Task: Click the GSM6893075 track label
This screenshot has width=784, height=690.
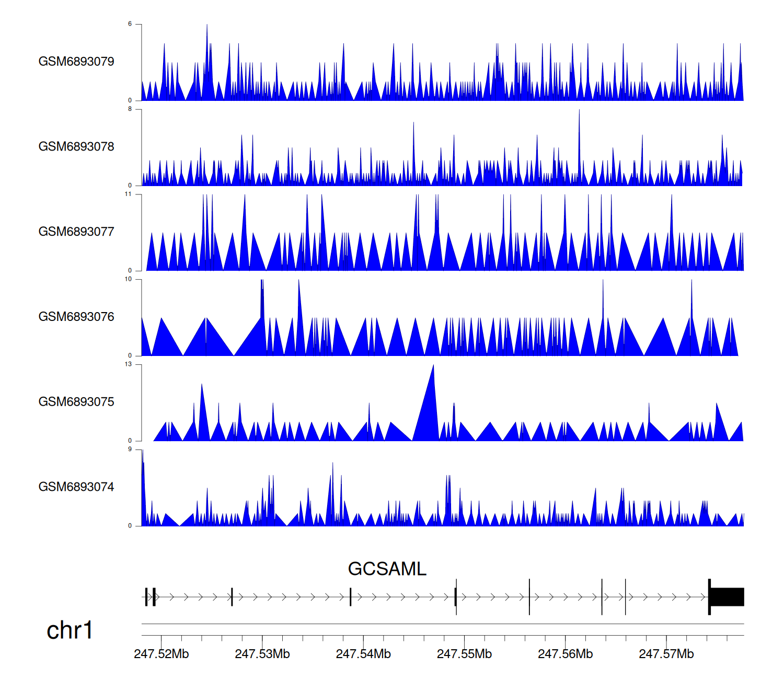Action: coord(76,402)
